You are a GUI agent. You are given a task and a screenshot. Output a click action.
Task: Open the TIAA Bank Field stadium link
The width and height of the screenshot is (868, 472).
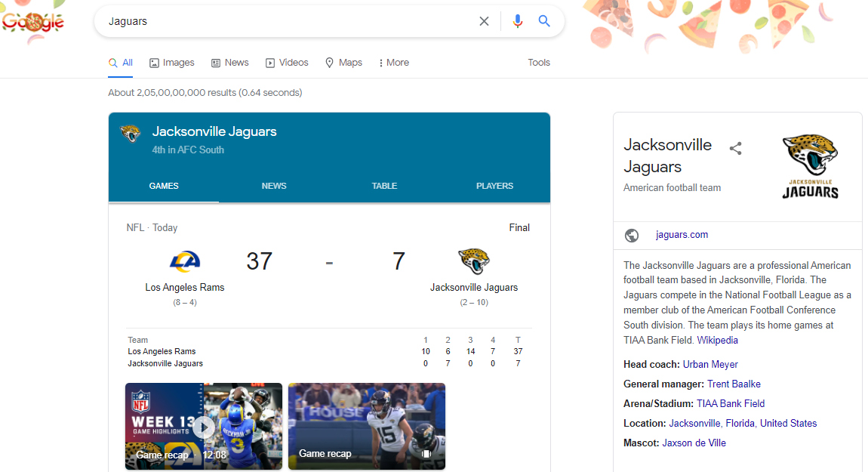click(730, 404)
